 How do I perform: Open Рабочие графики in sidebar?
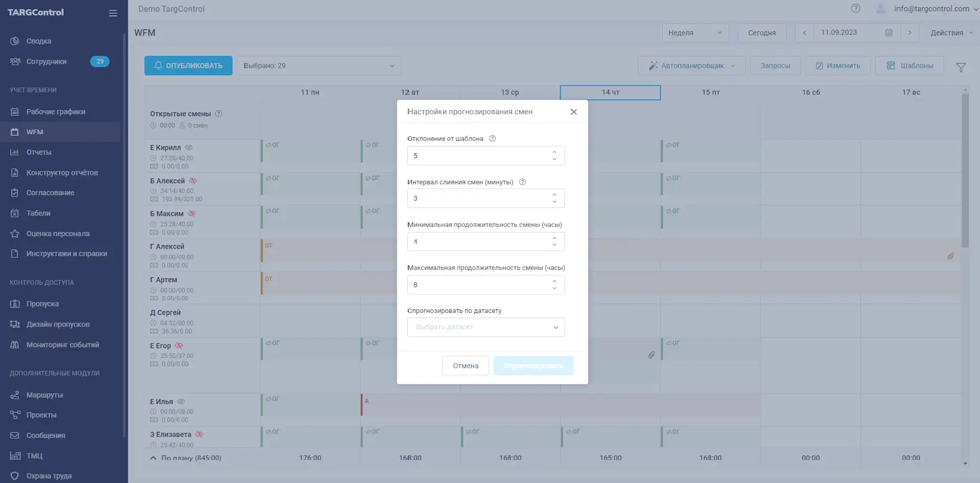point(56,112)
